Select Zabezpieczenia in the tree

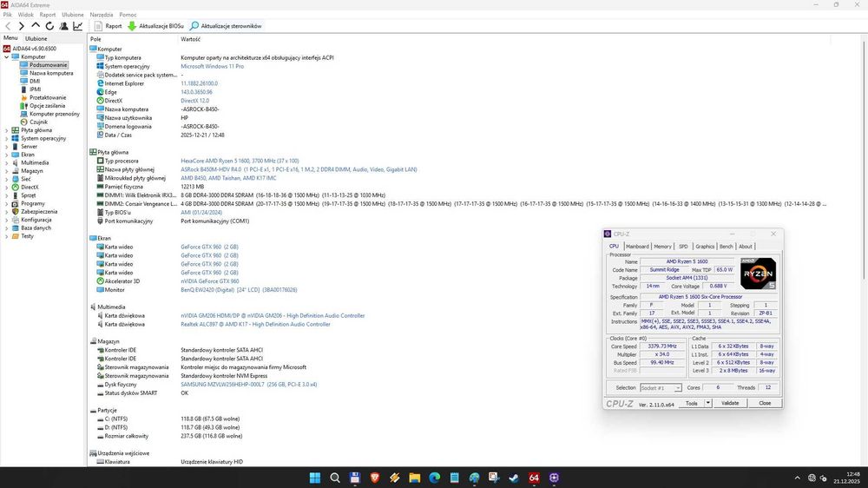[39, 212]
